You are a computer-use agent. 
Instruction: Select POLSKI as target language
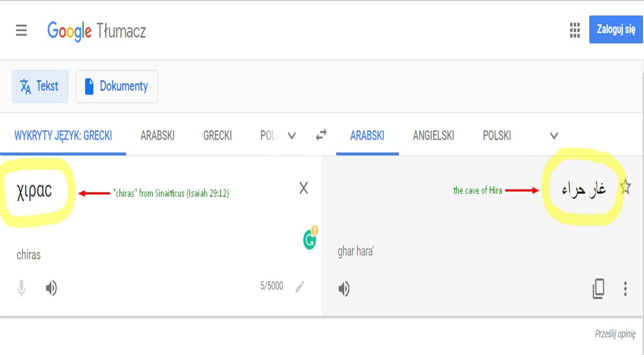point(497,136)
